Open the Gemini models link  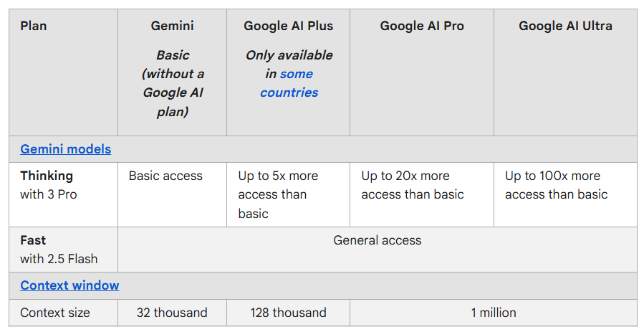point(65,149)
